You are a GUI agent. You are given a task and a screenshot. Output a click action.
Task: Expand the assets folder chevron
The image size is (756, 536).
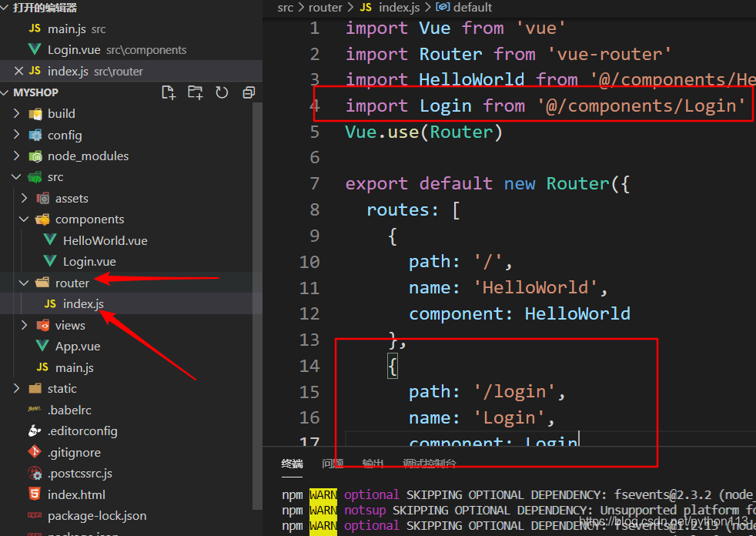point(24,198)
